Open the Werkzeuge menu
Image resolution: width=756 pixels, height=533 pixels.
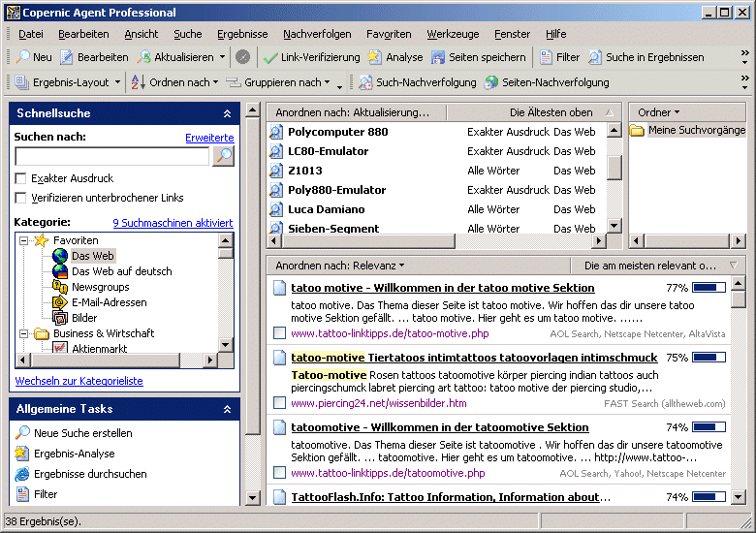tap(453, 34)
